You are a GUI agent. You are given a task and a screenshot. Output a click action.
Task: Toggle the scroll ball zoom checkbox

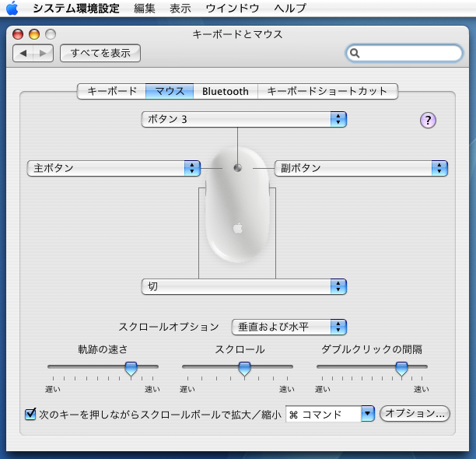[x=30, y=414]
